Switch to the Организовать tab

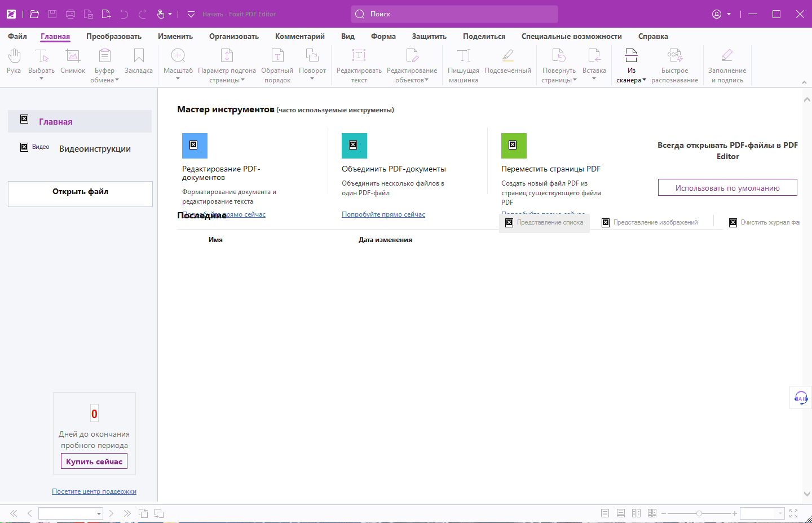[234, 36]
